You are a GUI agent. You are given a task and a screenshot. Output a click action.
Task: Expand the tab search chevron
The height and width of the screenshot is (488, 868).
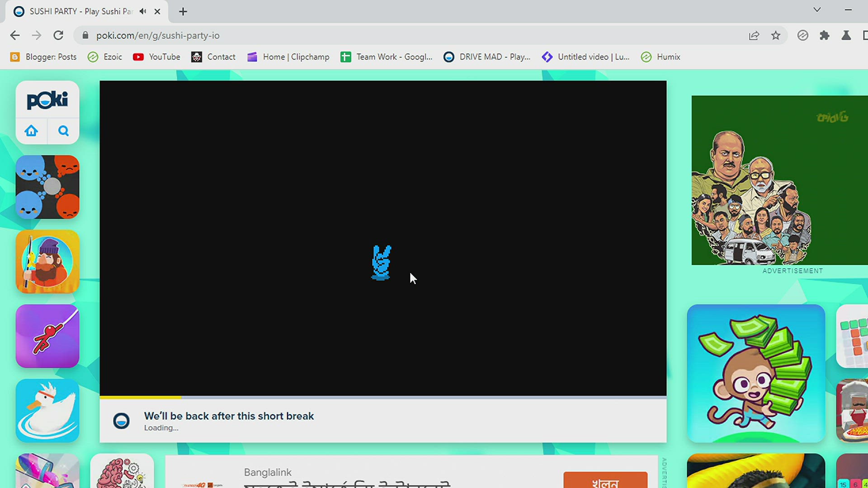point(817,9)
